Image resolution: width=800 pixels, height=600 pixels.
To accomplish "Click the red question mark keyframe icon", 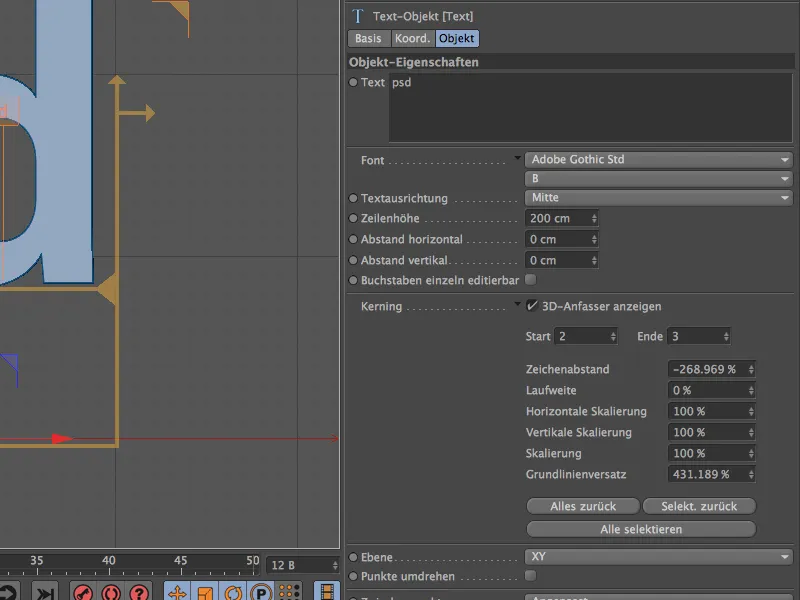I will point(139,592).
